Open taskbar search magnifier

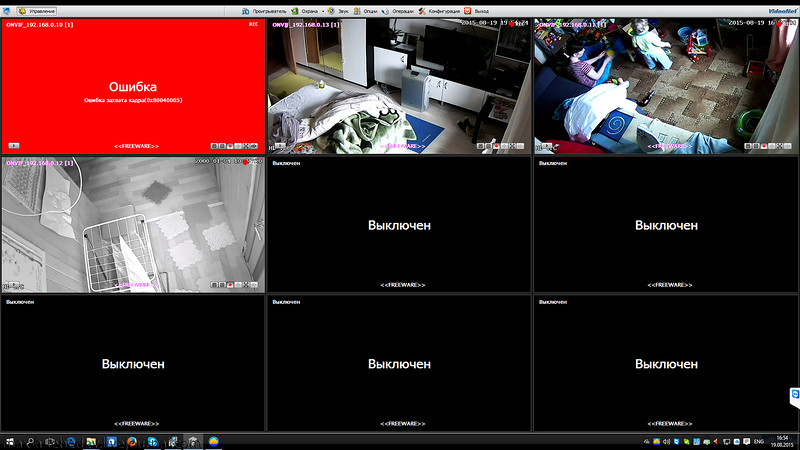tap(30, 442)
